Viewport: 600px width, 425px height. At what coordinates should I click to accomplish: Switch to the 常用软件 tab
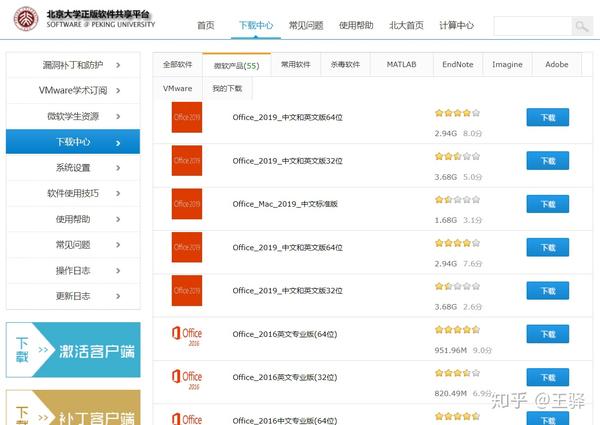[296, 65]
